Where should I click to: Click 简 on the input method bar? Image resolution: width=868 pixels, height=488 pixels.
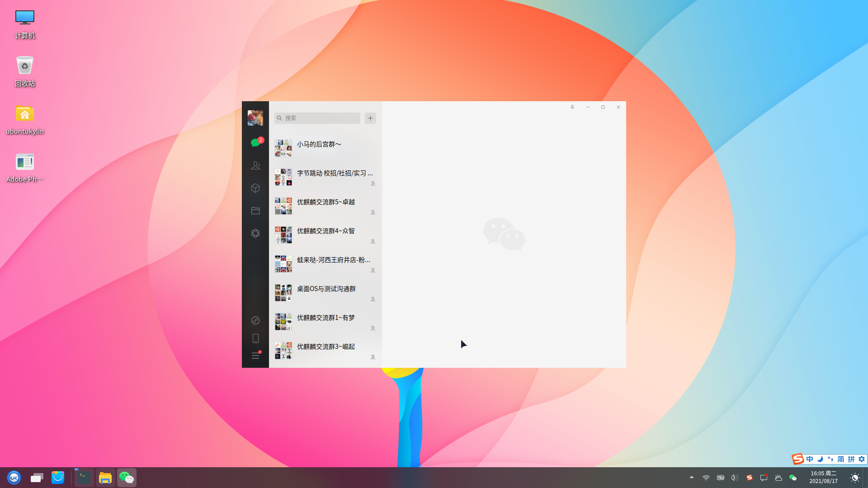tap(841, 459)
